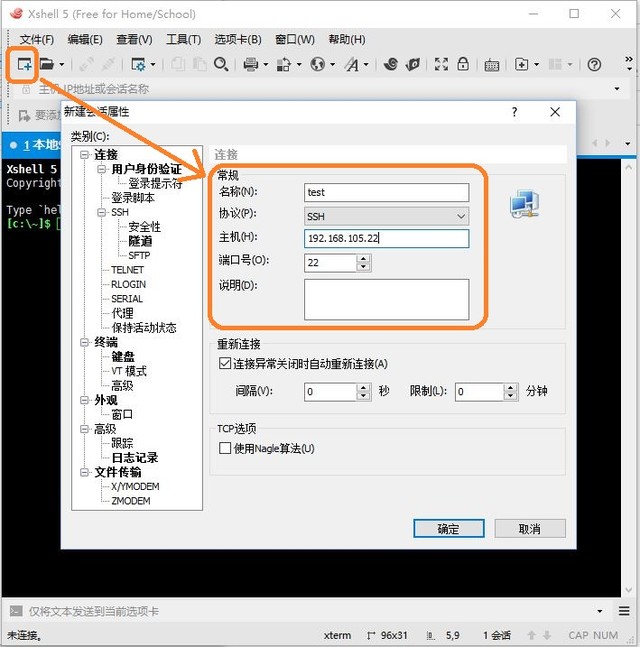Toggle full screen toolbar icon

441,64
